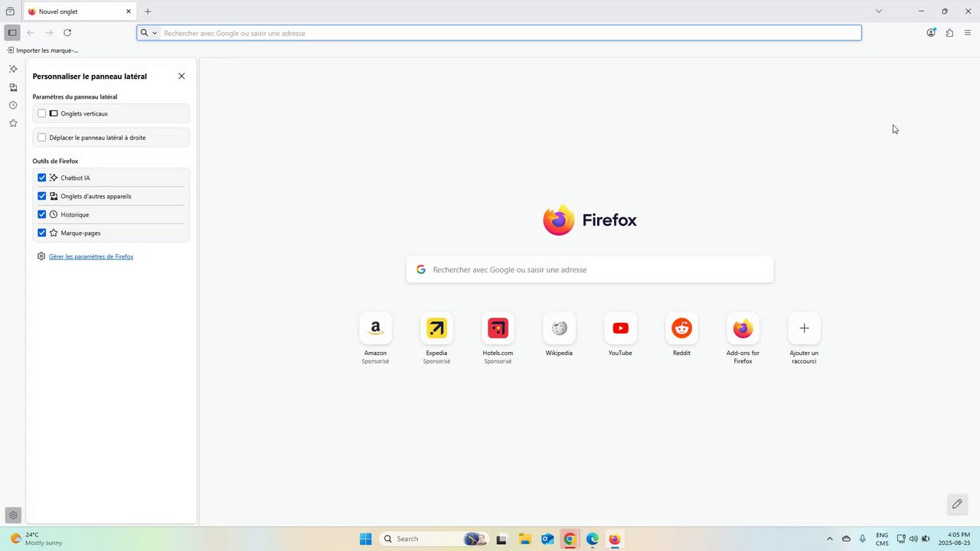Open File Explorer from taskbar
Screen dimensions: 980x551
tap(524, 539)
